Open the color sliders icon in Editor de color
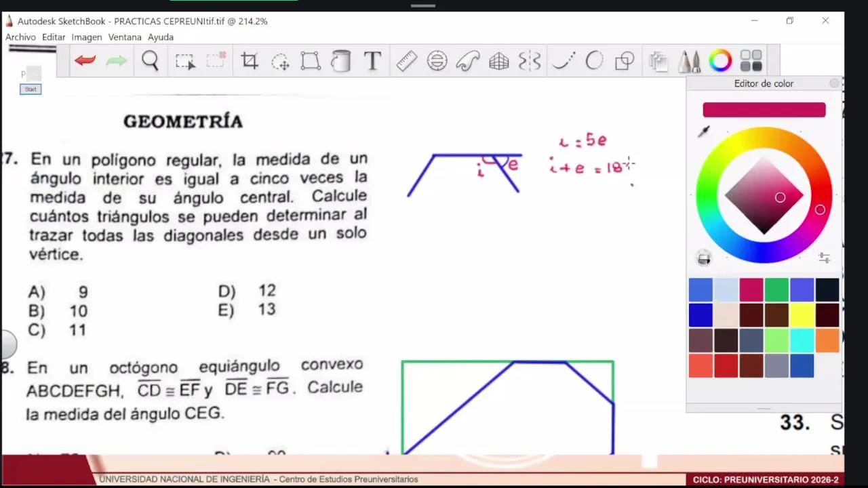The height and width of the screenshot is (488, 868). (x=824, y=258)
